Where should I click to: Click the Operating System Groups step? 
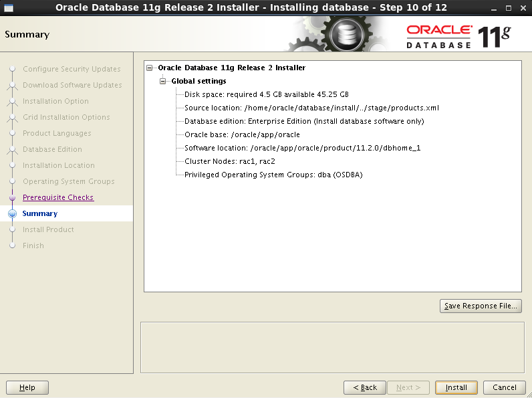coord(69,181)
